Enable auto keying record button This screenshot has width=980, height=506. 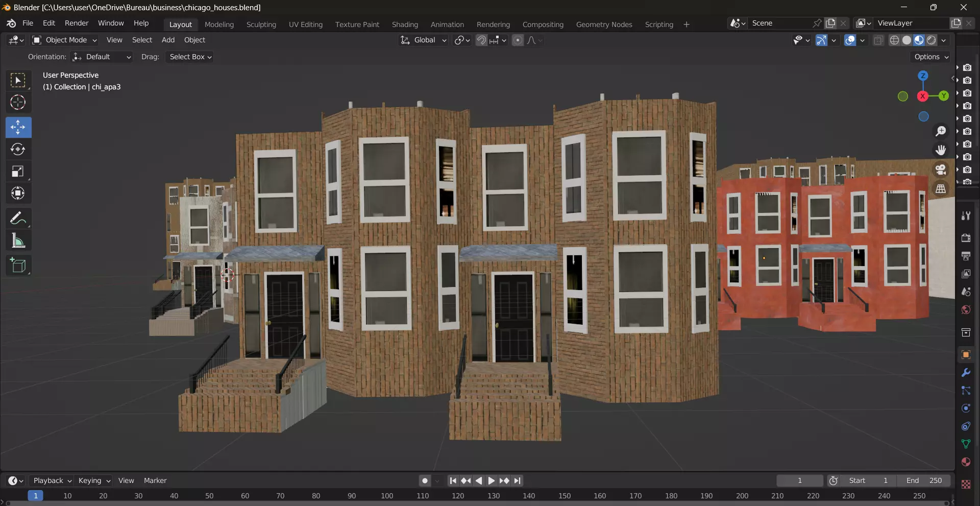[x=425, y=481]
